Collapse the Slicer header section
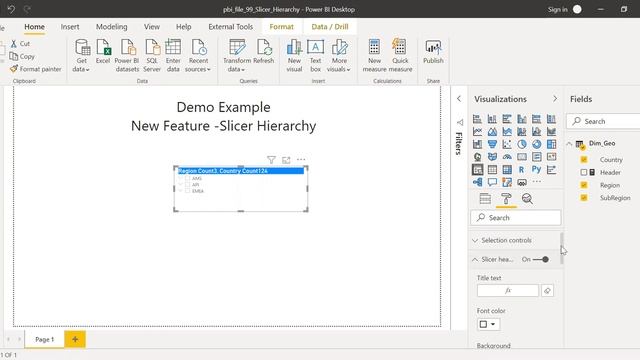The width and height of the screenshot is (640, 360). point(475,259)
